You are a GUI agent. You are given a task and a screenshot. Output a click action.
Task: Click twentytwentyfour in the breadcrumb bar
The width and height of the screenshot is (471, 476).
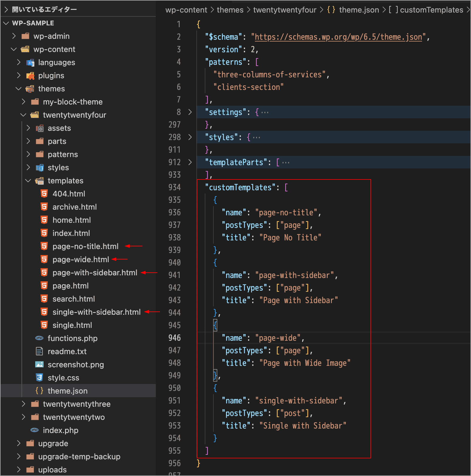click(x=284, y=10)
